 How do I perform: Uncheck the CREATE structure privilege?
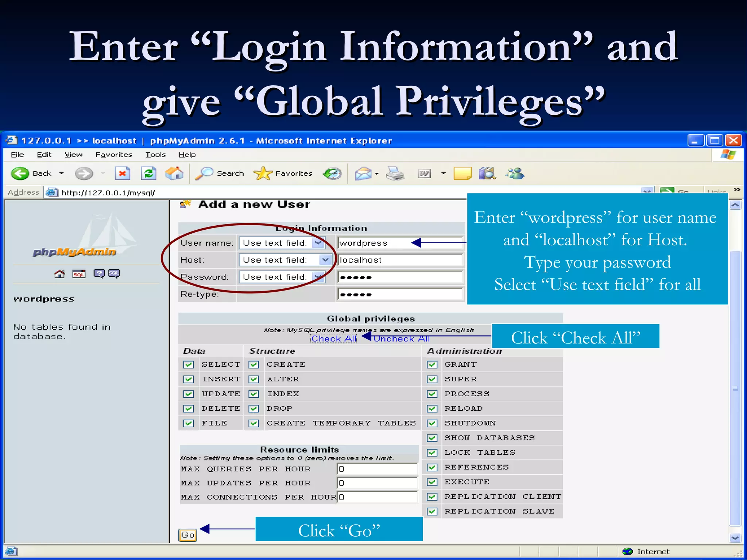coord(254,365)
